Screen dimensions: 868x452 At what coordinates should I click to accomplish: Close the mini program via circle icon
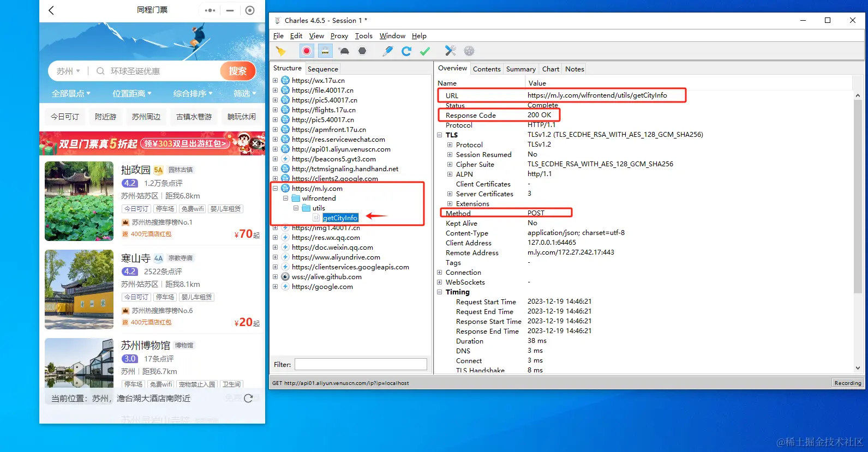coord(250,10)
